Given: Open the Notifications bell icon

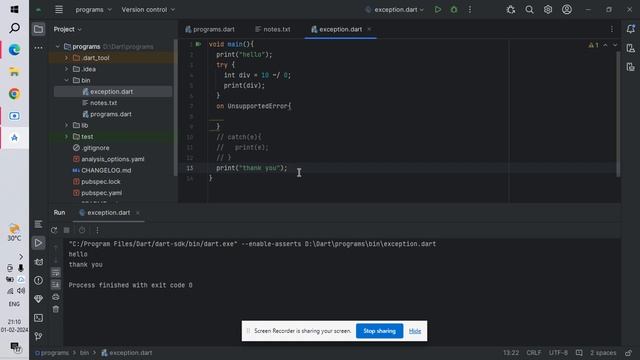Looking at the screenshot, I should coord(631,29).
